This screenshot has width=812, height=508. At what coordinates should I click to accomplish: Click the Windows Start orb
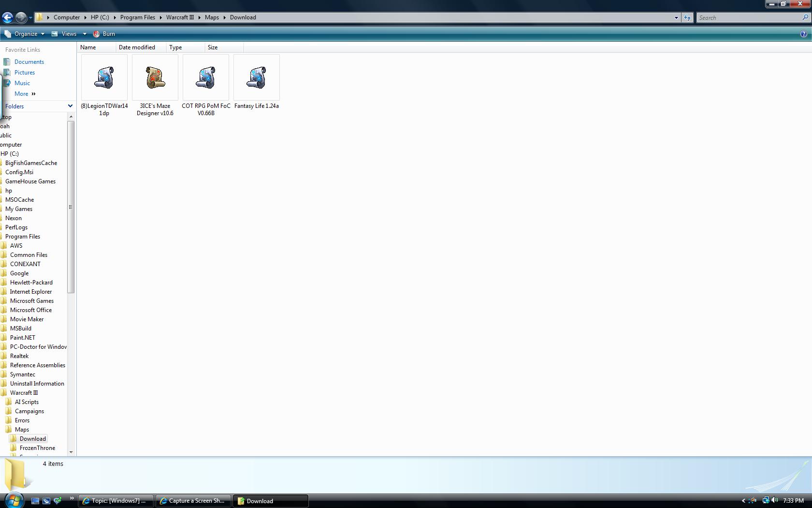coord(14,500)
